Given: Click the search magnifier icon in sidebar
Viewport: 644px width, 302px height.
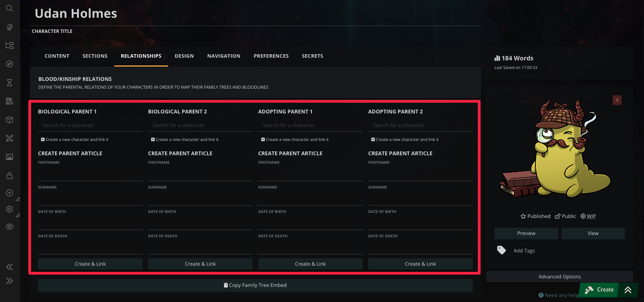Looking at the screenshot, I should pos(10,8).
